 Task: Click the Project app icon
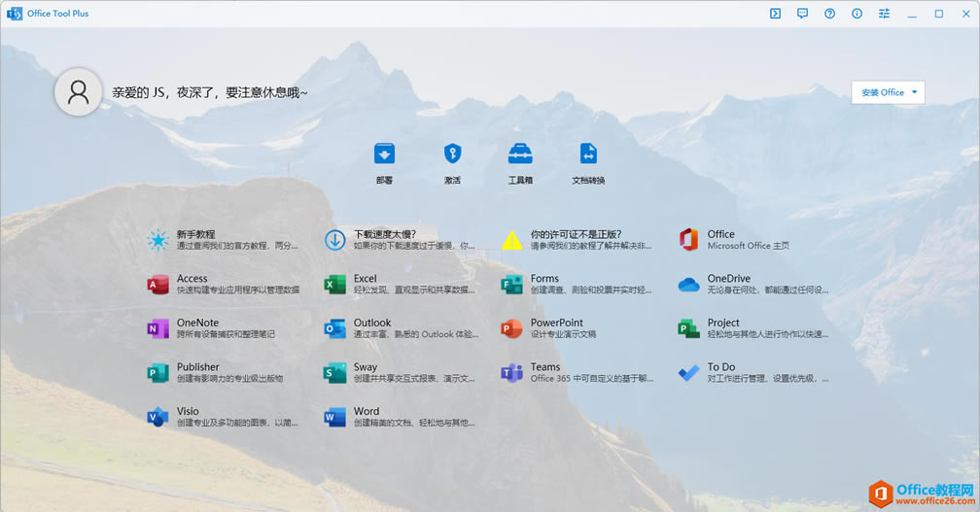(x=688, y=328)
